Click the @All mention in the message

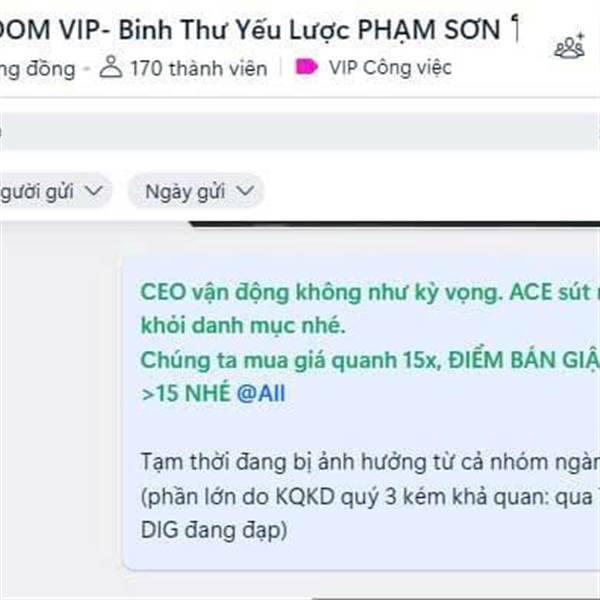click(x=261, y=393)
